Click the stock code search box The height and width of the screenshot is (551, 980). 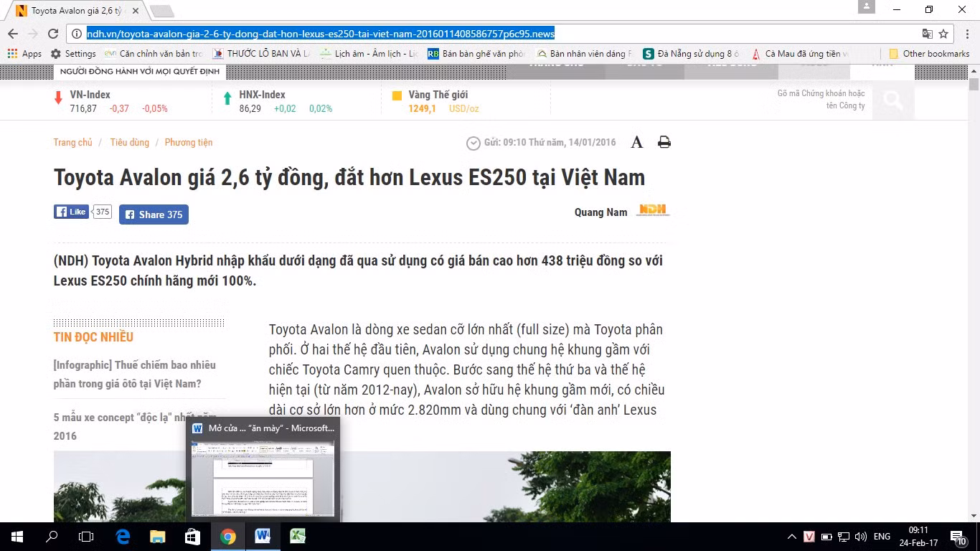(821, 100)
